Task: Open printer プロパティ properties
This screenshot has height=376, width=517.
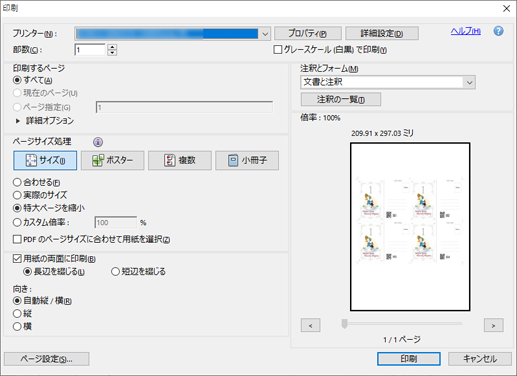Action: pyautogui.click(x=308, y=33)
